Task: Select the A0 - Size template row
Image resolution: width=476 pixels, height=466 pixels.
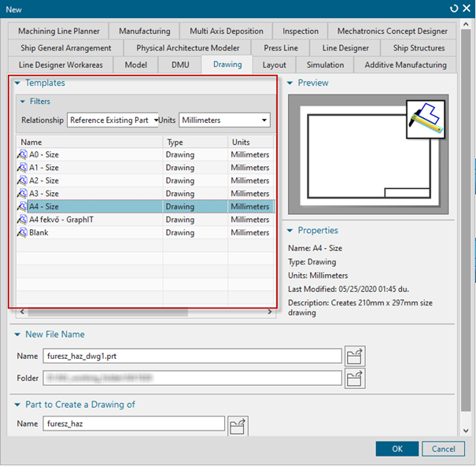Action: click(x=44, y=155)
